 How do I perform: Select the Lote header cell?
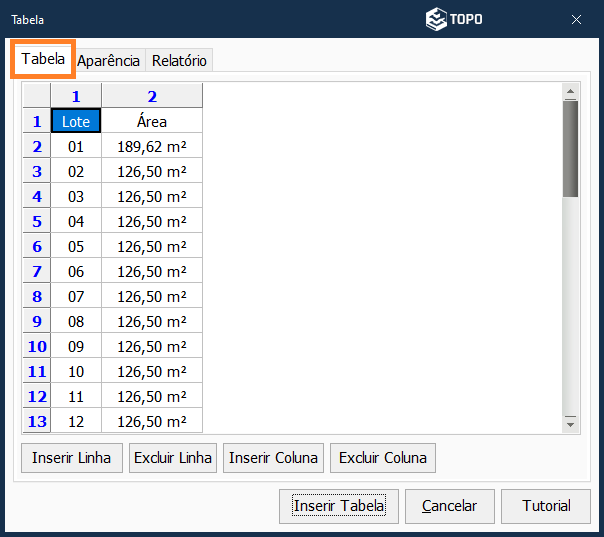pyautogui.click(x=76, y=121)
